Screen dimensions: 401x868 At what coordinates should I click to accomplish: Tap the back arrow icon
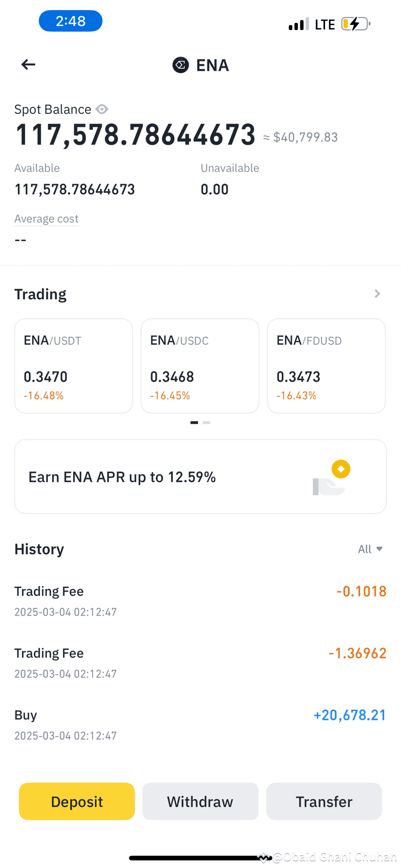[x=29, y=64]
